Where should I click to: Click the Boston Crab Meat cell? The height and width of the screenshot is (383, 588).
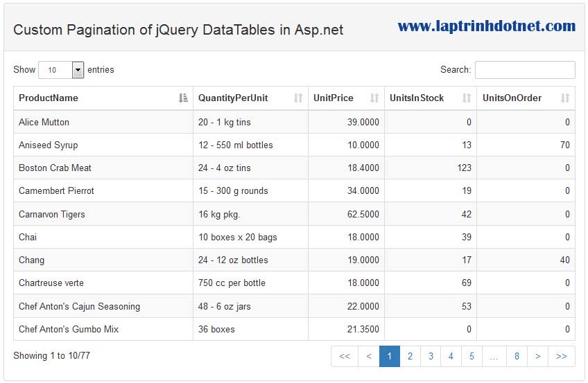click(103, 168)
